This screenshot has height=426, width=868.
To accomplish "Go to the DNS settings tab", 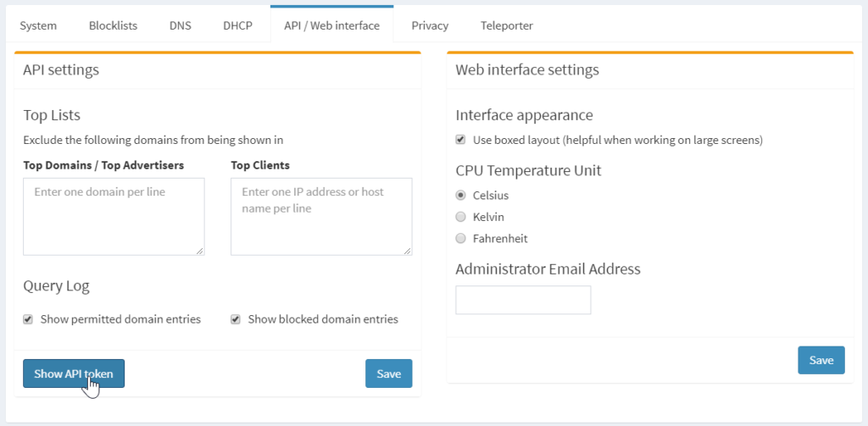I will pyautogui.click(x=181, y=25).
